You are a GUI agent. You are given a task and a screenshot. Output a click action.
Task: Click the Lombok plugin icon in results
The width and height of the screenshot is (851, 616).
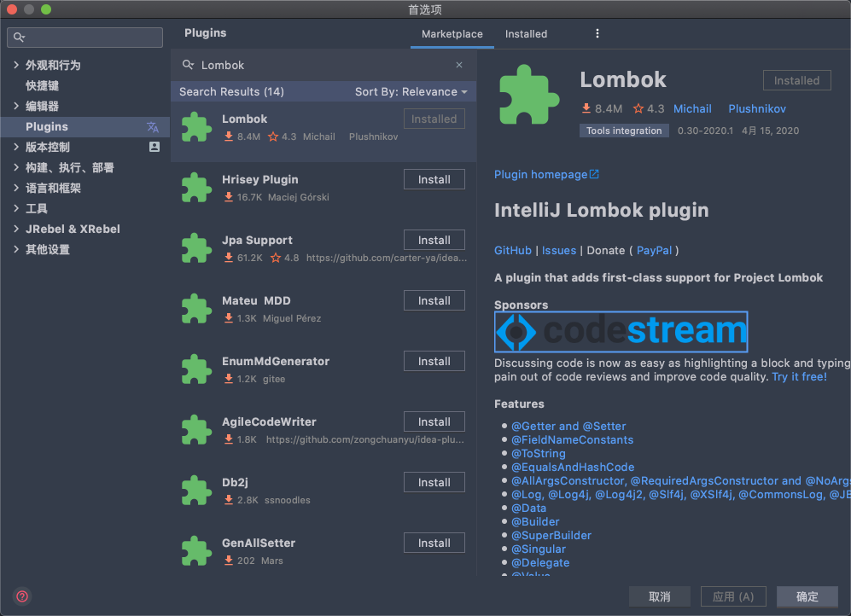click(196, 127)
